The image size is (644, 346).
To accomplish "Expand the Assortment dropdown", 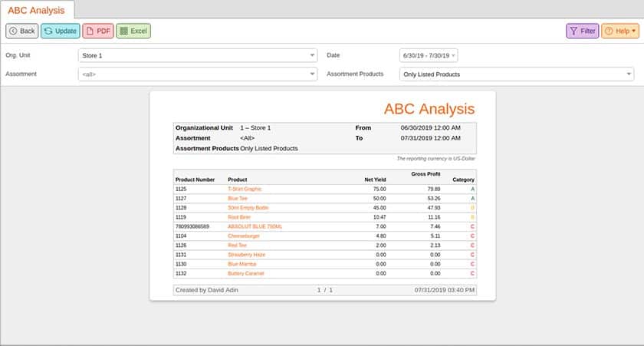I will [x=198, y=74].
